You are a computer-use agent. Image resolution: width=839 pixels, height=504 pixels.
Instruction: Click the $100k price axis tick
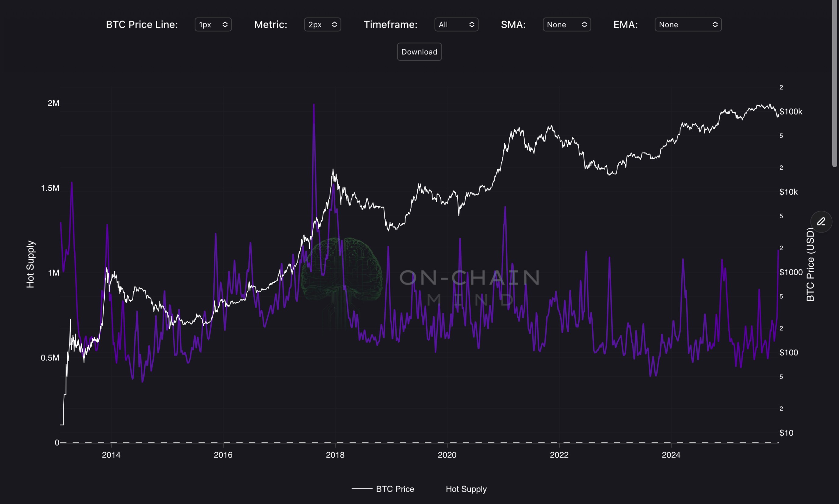[x=791, y=112]
